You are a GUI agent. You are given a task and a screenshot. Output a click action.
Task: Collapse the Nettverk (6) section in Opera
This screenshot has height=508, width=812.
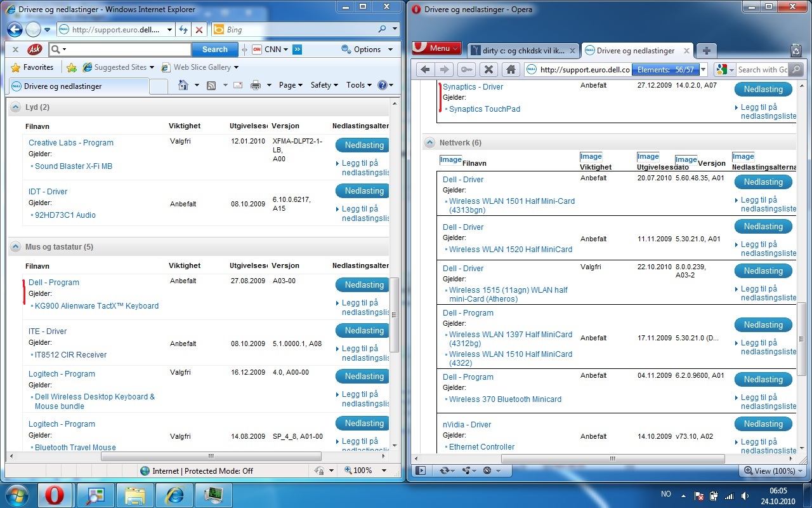(430, 143)
